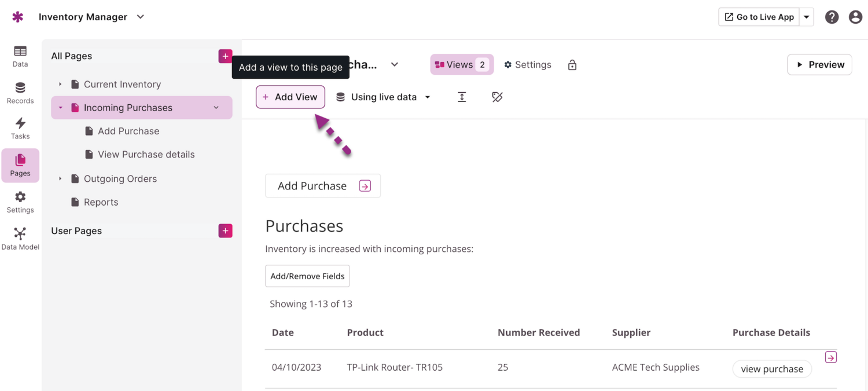Expand the Current Inventory page tree
This screenshot has height=391, width=868.
(60, 85)
